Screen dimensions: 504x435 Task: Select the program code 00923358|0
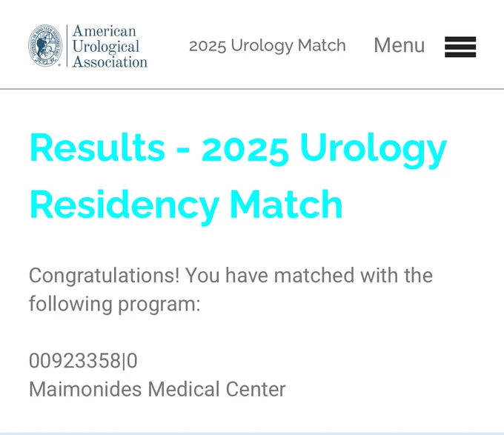coord(83,360)
